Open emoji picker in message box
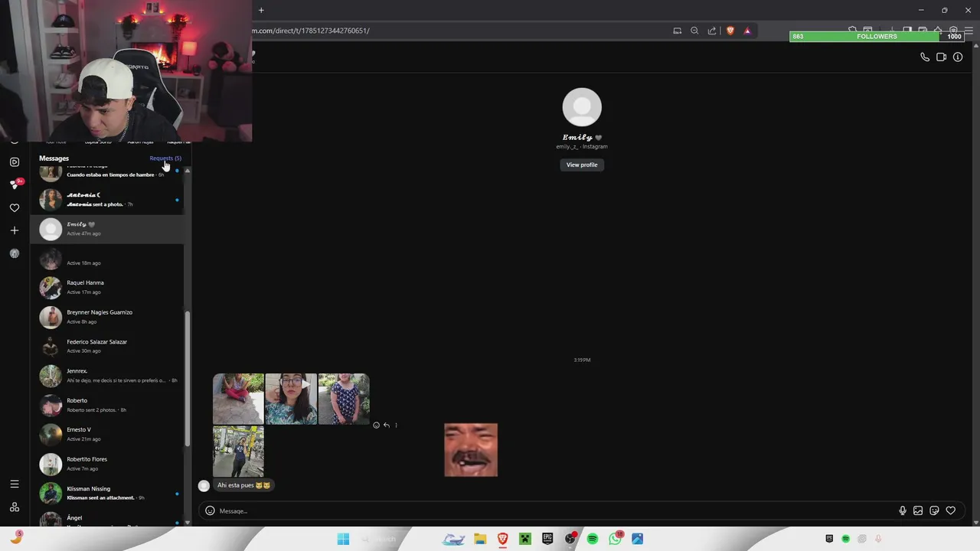Image resolution: width=980 pixels, height=551 pixels. pos(210,511)
